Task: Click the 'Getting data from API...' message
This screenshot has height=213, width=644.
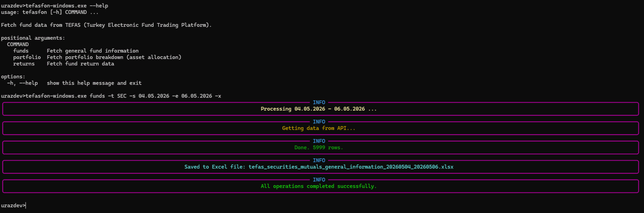Action: [x=319, y=128]
